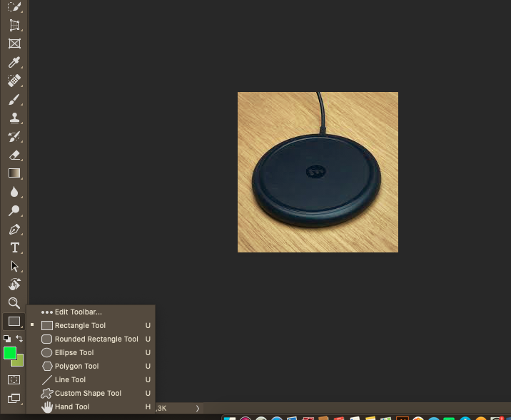This screenshot has width=511, height=420.
Task: Click the Rectangle shape tool toolbar button
Action: click(x=14, y=322)
